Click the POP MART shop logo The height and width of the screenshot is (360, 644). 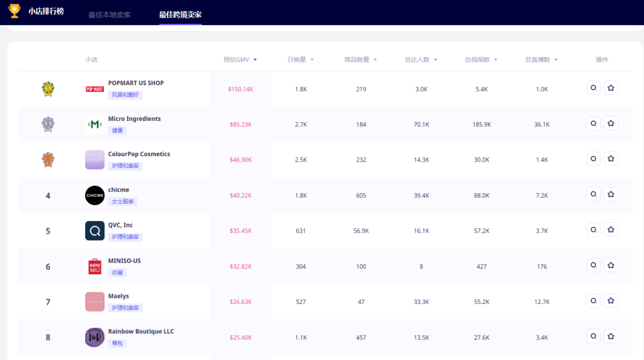click(95, 89)
